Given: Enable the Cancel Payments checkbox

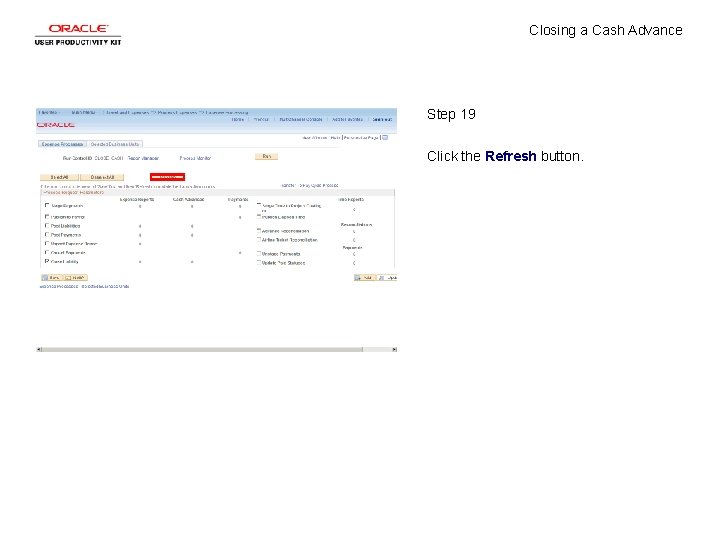Looking at the screenshot, I should 47,253.
